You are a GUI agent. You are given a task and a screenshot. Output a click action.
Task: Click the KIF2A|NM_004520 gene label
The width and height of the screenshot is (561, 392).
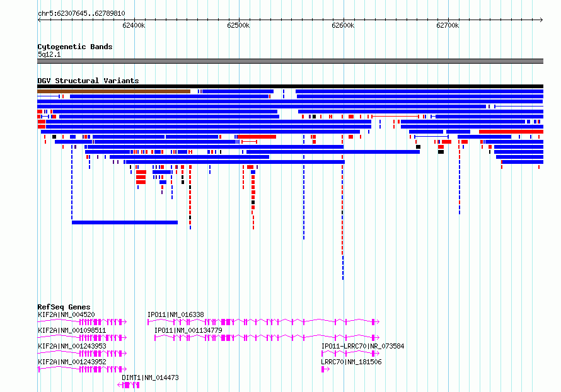tap(66, 314)
